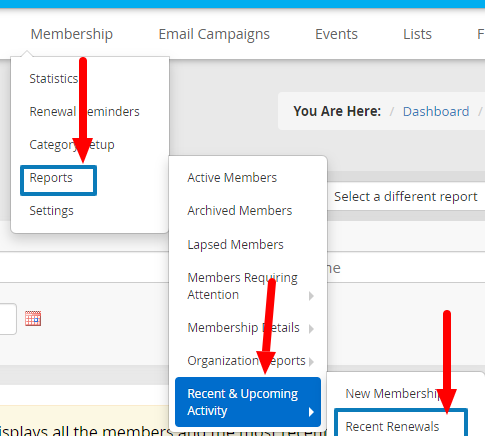This screenshot has height=436, width=485.
Task: Expand the Membership Details submenu arrow
Action: point(311,329)
